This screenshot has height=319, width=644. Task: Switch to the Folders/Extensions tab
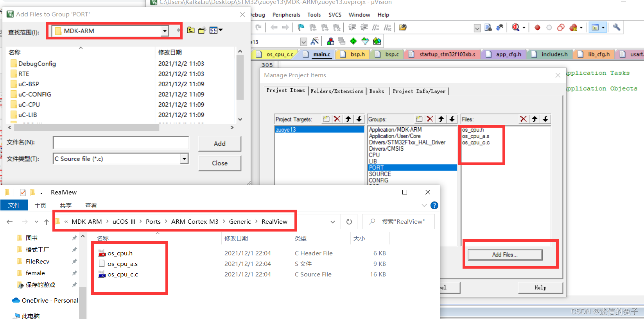pos(337,91)
